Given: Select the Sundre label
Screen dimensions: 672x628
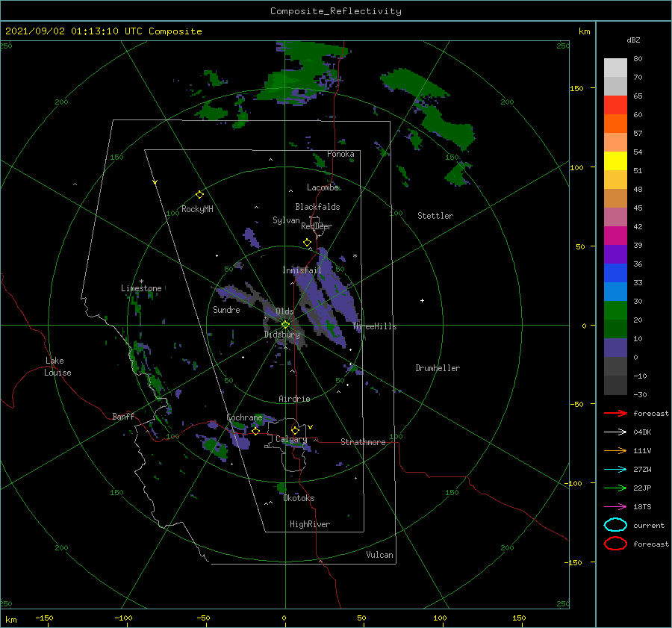Looking at the screenshot, I should tap(226, 309).
